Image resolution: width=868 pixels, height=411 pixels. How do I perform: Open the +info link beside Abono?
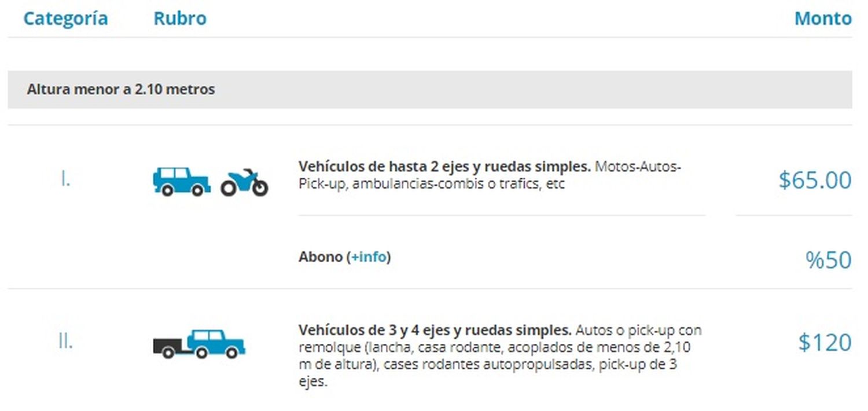[x=369, y=256]
